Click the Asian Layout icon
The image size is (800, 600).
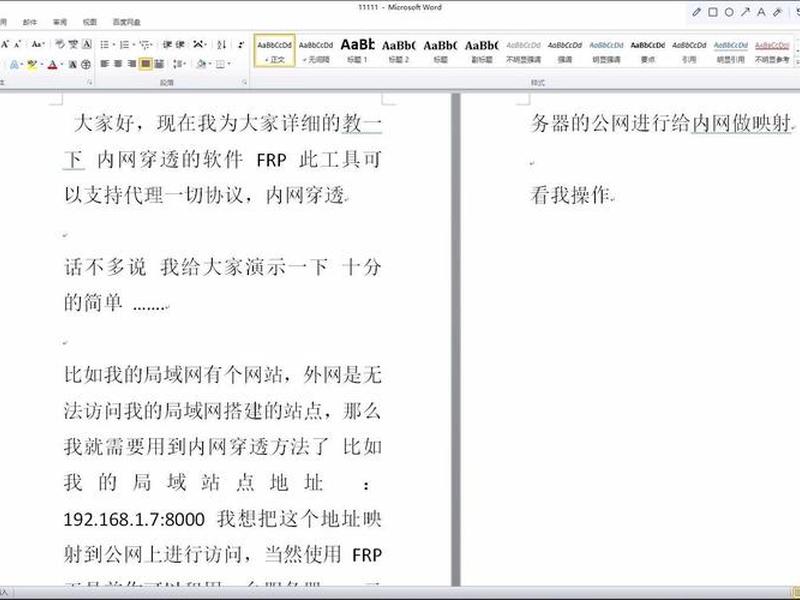[x=198, y=44]
